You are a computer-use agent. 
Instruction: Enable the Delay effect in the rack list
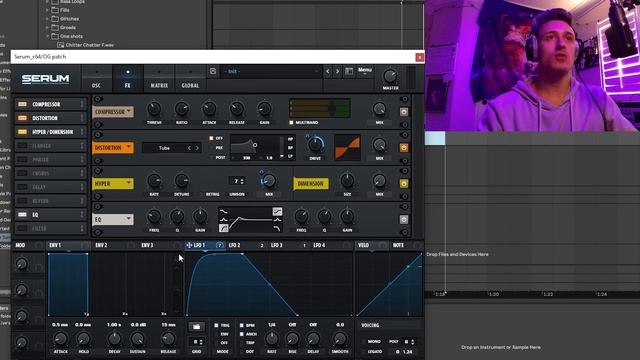tap(22, 187)
